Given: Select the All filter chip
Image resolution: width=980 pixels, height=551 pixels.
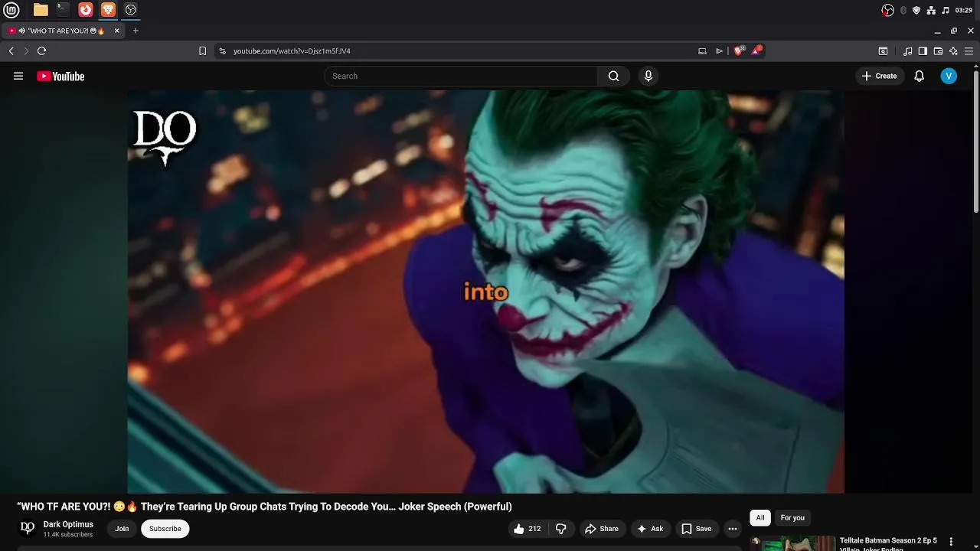Looking at the screenshot, I should [760, 518].
